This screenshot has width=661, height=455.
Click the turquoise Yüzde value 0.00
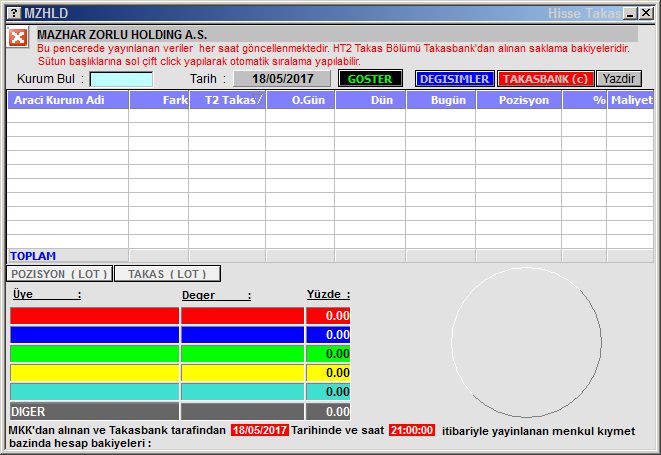pos(328,392)
